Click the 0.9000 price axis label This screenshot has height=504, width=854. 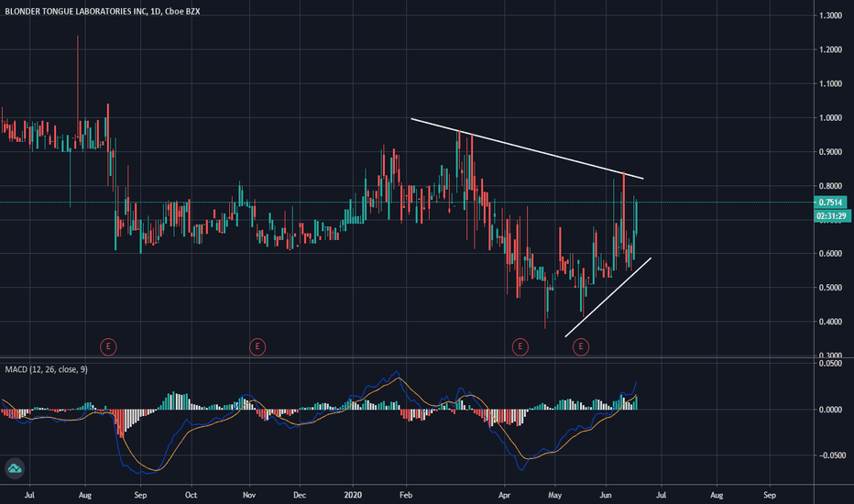[x=830, y=151]
